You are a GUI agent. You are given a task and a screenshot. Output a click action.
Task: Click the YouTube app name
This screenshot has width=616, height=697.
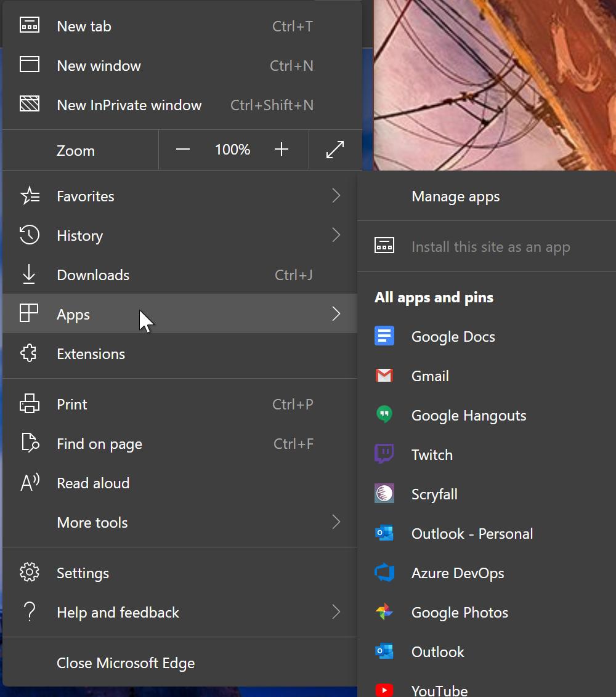(x=439, y=690)
